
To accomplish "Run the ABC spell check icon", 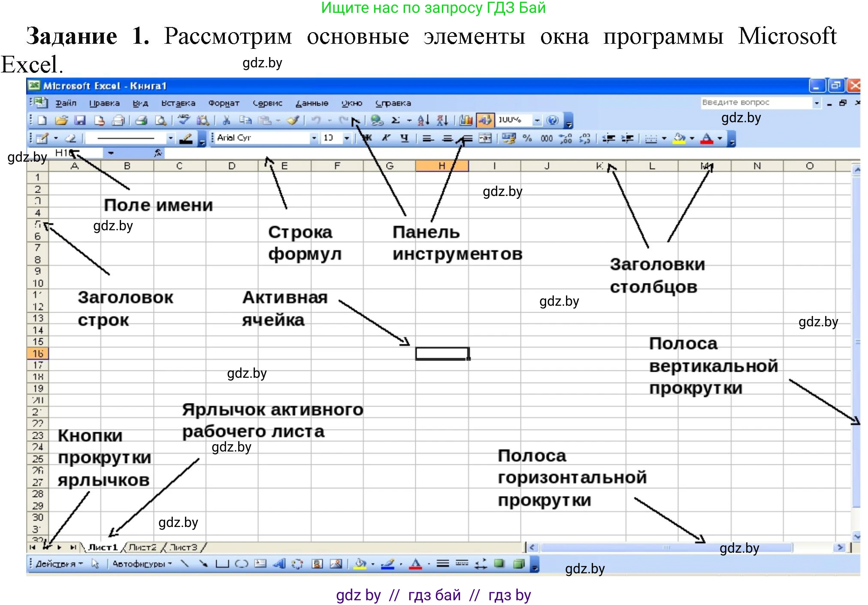I will [184, 120].
